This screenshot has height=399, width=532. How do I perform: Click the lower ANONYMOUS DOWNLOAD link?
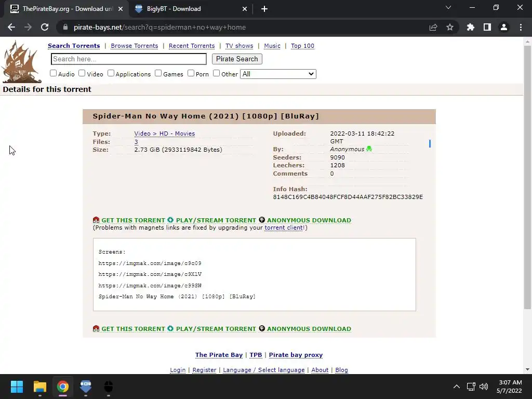tap(309, 329)
